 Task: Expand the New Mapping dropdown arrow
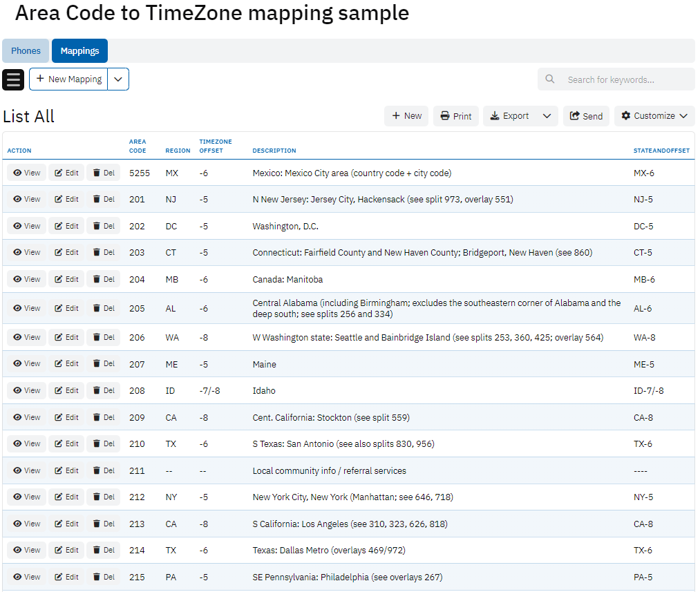coord(118,79)
